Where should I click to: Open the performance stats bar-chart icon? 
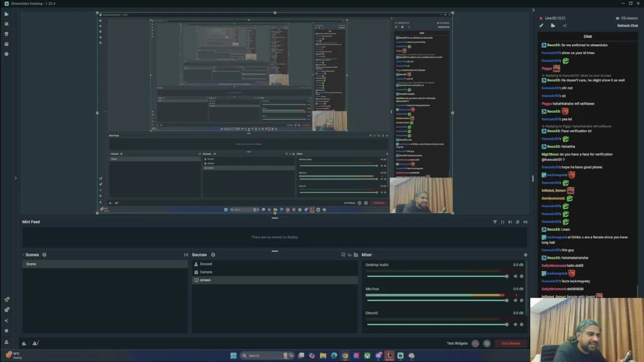24,343
